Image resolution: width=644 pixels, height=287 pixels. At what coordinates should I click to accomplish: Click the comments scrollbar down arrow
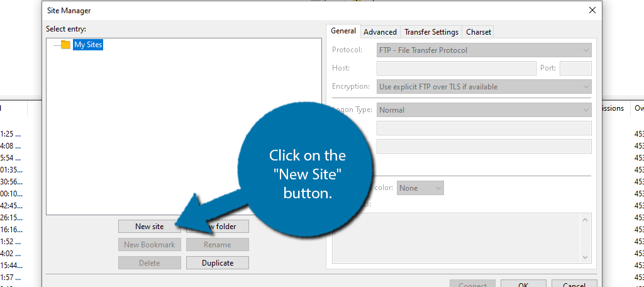(x=586, y=257)
